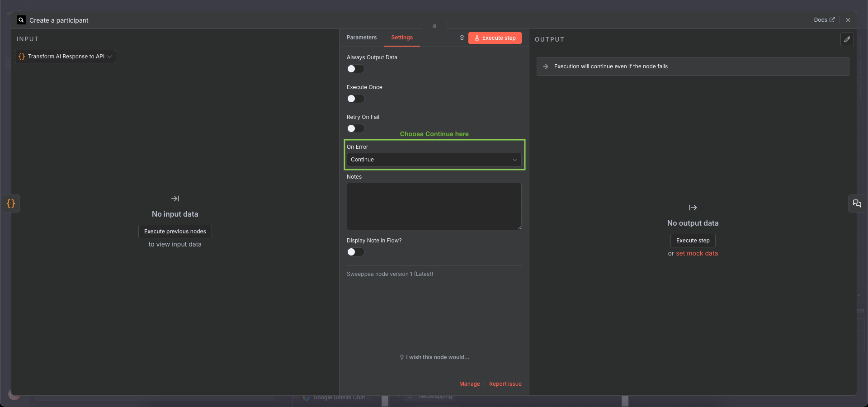Click I wish this node would... link
This screenshot has width=868, height=407.
tap(434, 357)
